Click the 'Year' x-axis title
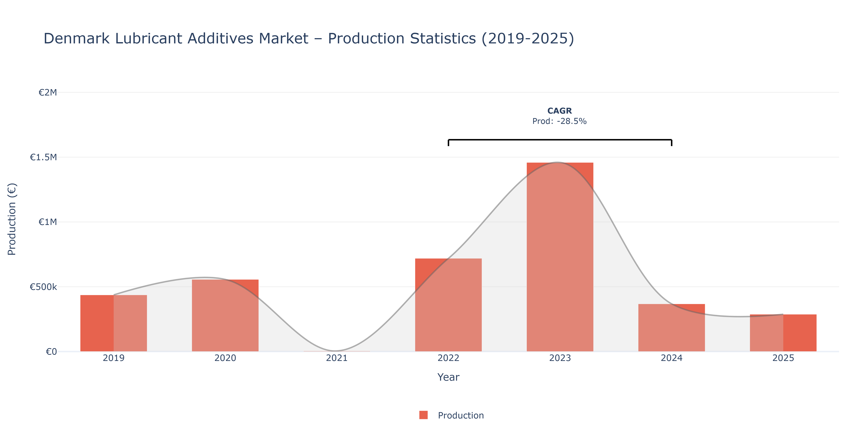 coord(448,377)
